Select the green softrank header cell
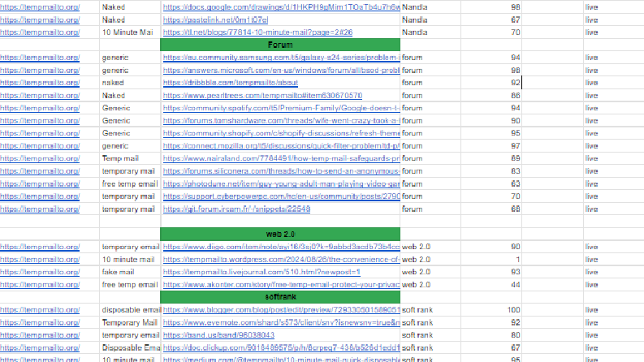Image resolution: width=644 pixels, height=362 pixels. (x=280, y=297)
